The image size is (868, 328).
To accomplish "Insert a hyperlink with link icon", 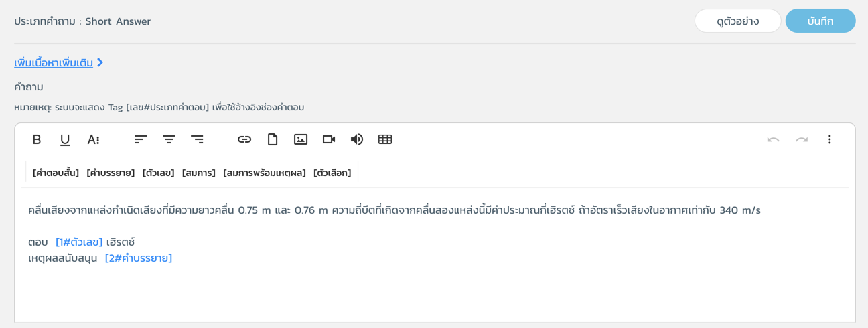I will coord(244,139).
